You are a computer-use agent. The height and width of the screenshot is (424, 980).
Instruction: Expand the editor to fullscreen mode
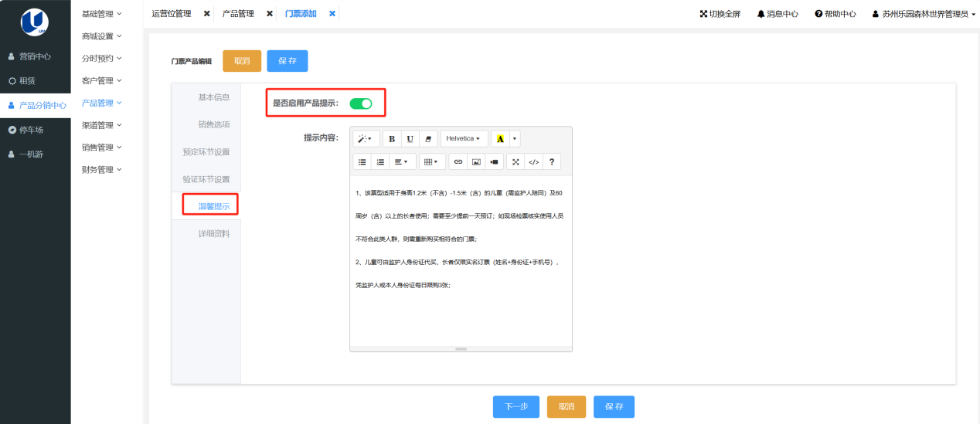click(x=516, y=162)
